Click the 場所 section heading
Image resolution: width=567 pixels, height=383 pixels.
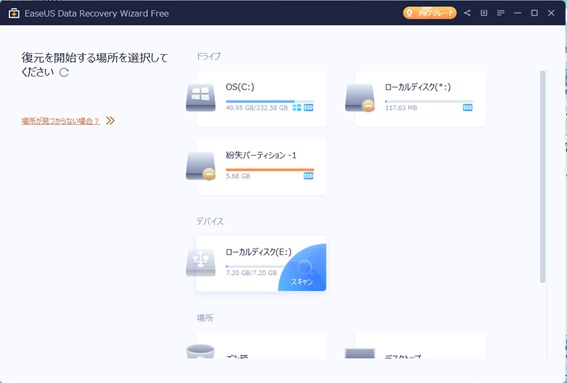(205, 318)
